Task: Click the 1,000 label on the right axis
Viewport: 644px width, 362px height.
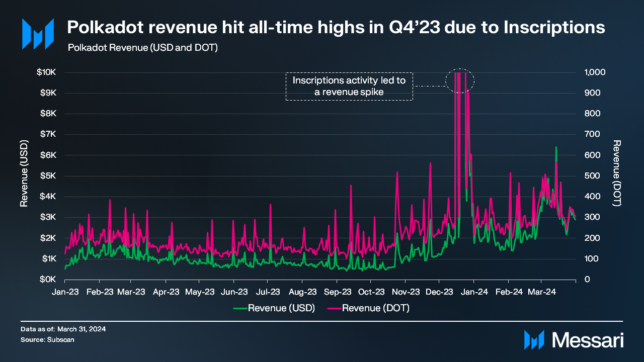Action: [x=594, y=72]
